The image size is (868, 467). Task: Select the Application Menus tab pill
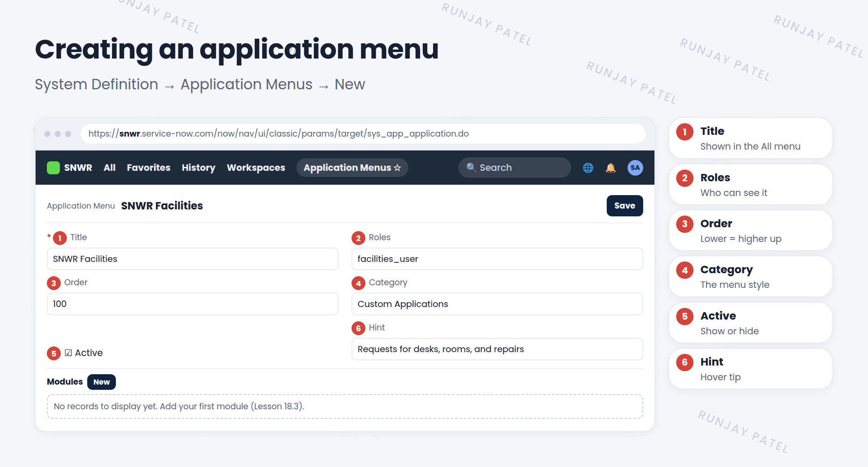(352, 168)
